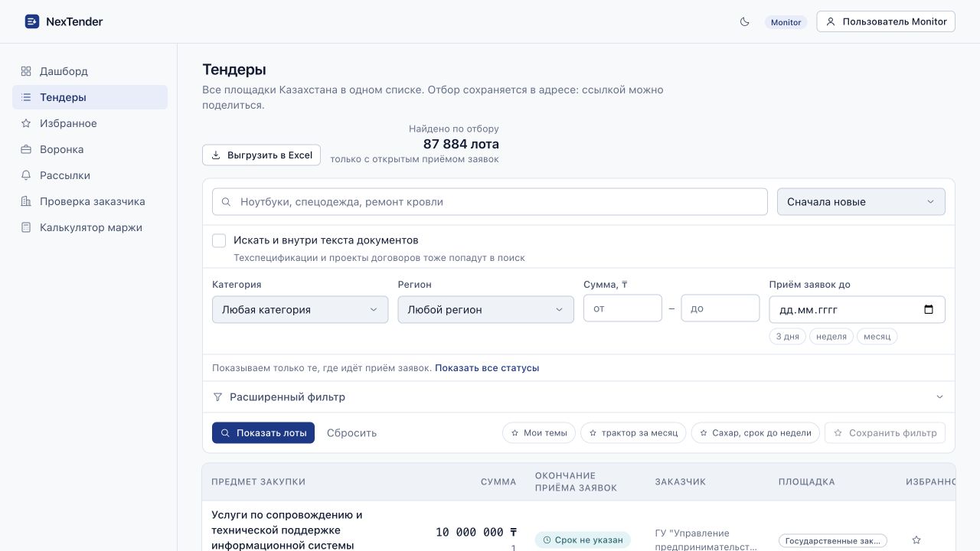Click the building icon beside Проверка заказчика

pos(26,201)
